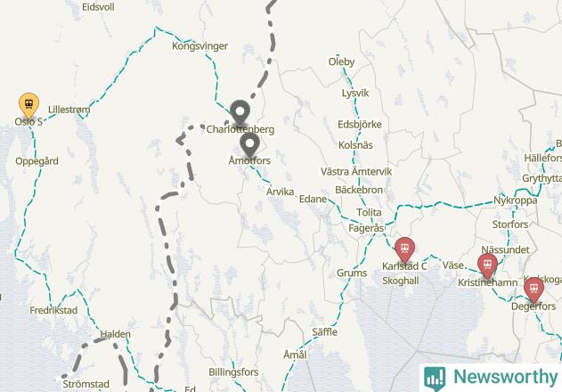The image size is (562, 392).
Task: Select the Åmål place label
Action: (295, 355)
